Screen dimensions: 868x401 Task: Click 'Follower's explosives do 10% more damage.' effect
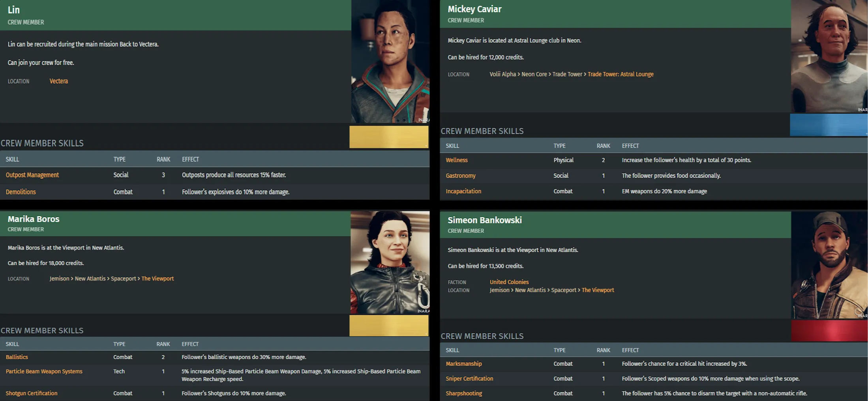(235, 192)
